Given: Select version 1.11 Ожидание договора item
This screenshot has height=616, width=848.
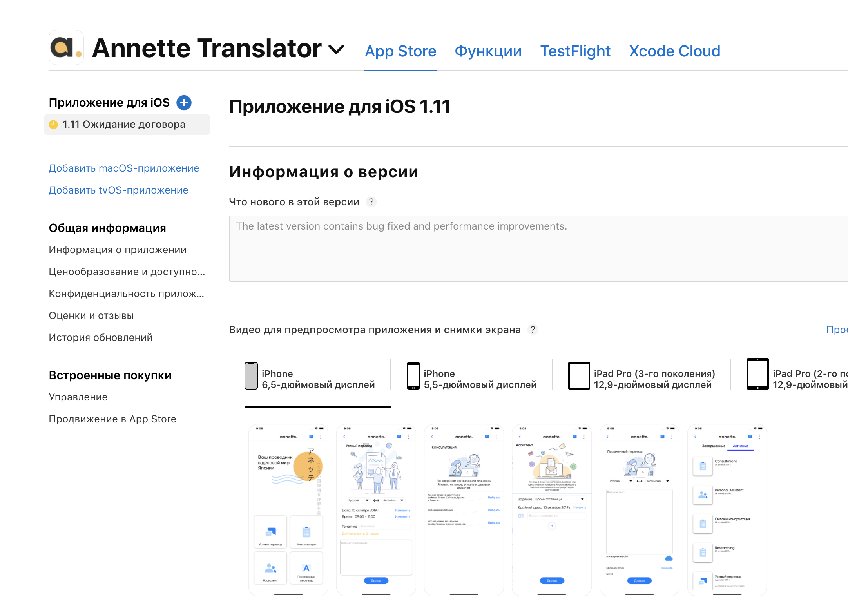Looking at the screenshot, I should pos(124,125).
